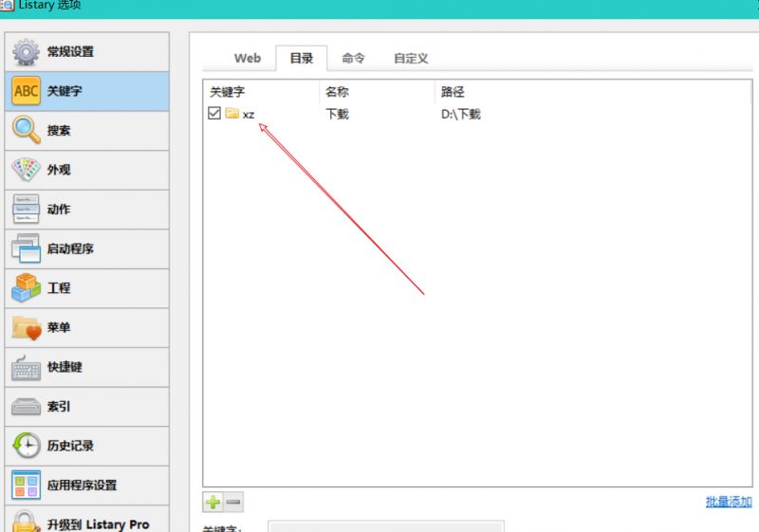Select the 应用程序设置 label in sidebar
The height and width of the screenshot is (532, 759).
(82, 486)
